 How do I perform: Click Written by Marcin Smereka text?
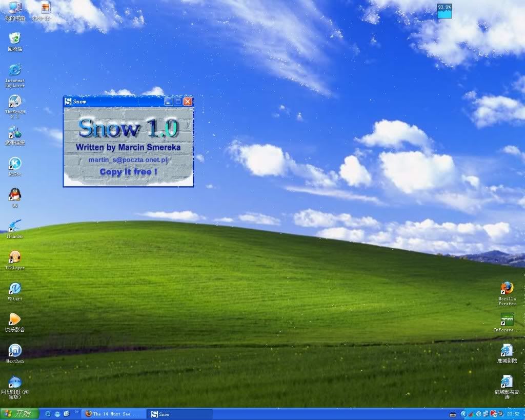[128, 147]
